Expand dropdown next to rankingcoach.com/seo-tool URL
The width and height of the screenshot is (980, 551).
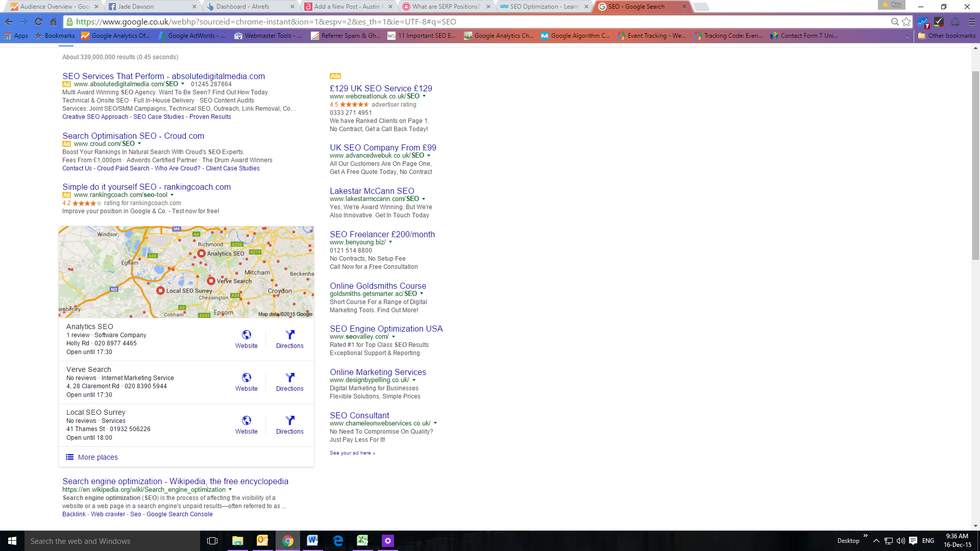(172, 195)
